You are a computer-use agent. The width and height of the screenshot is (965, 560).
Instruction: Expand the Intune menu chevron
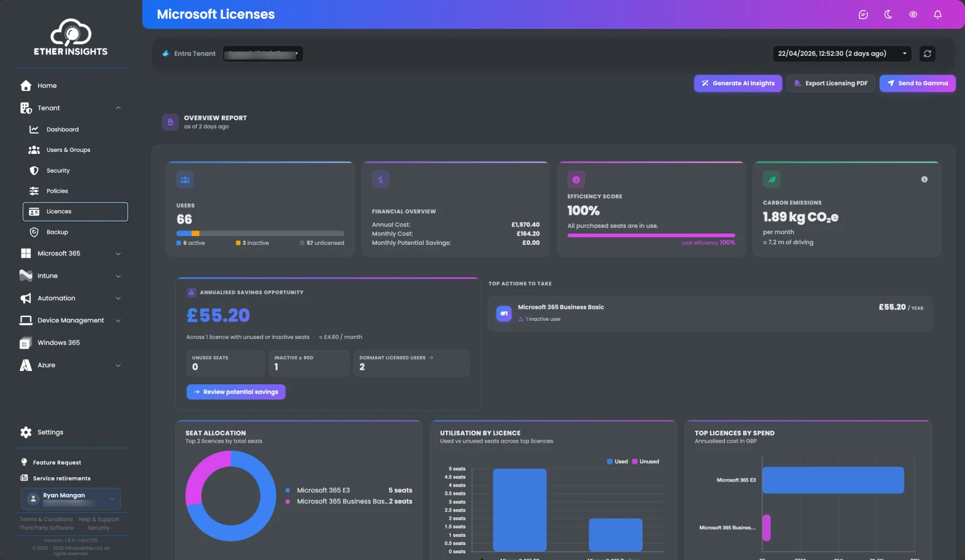(x=118, y=276)
